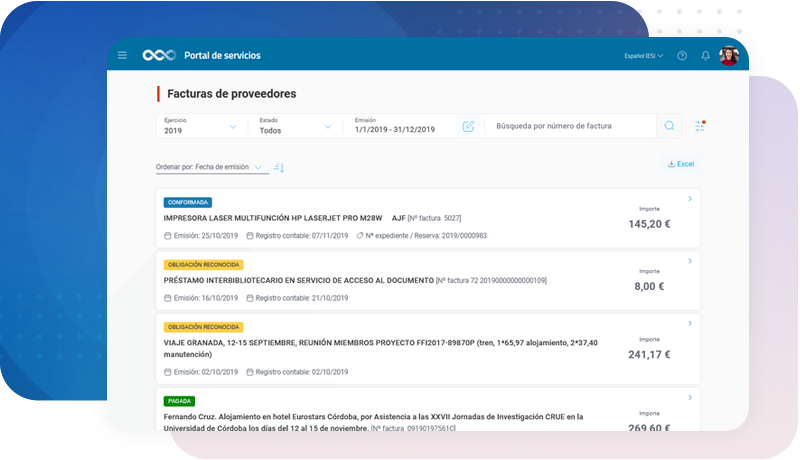Open the advanced filters slider icon
The height and width of the screenshot is (460, 800).
tap(699, 125)
